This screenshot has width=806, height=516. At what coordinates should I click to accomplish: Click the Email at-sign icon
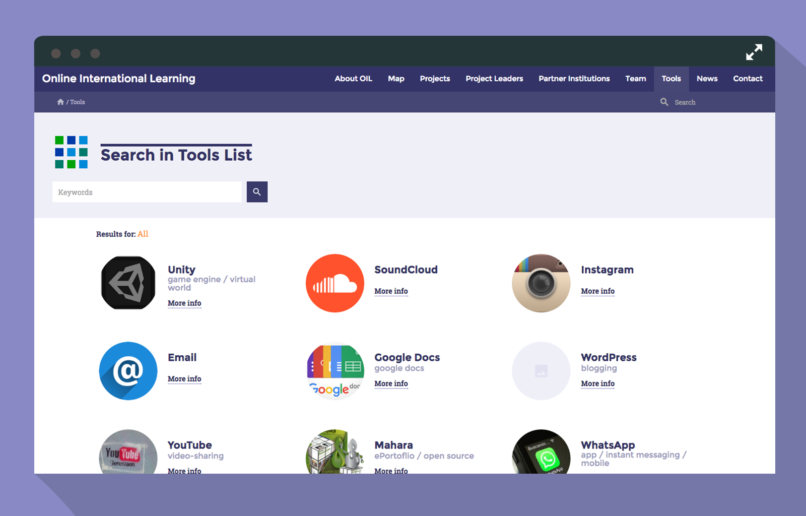128,371
